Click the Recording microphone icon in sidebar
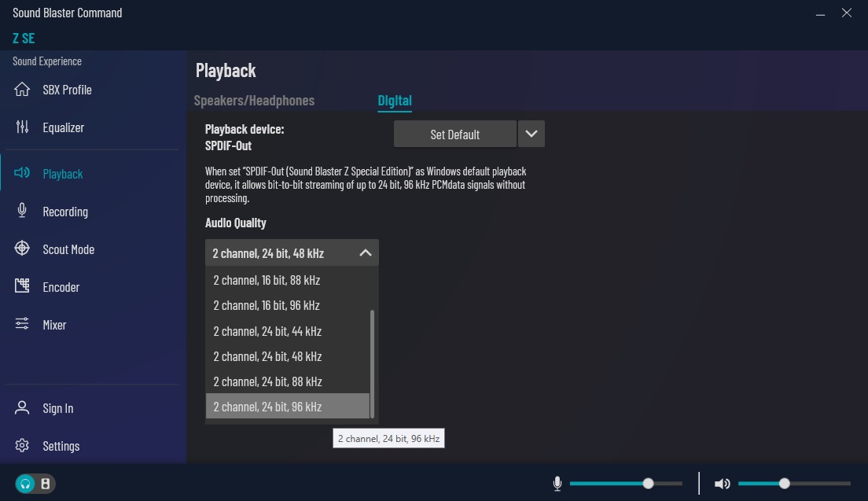Screen dimensions: 868x501 tap(22, 210)
